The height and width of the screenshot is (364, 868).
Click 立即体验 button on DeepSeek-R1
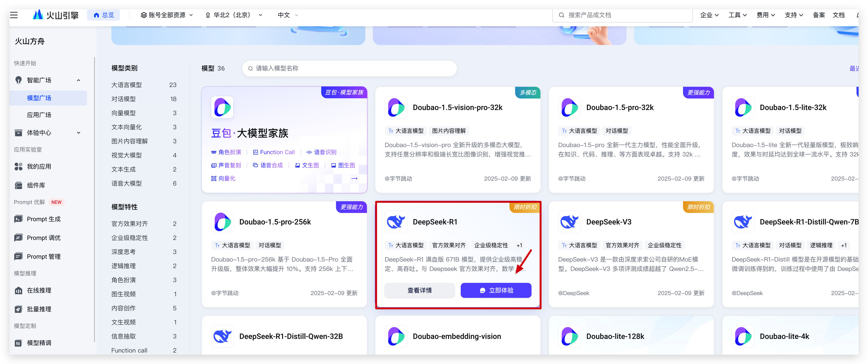coord(496,290)
